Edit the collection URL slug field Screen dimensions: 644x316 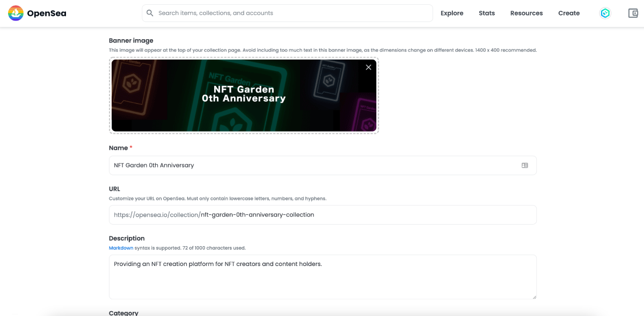[x=257, y=214]
